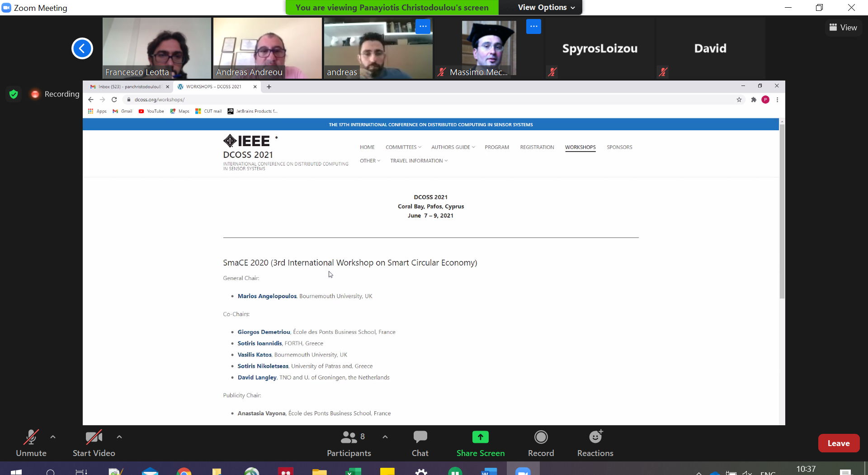Open the Participants list
Image resolution: width=868 pixels, height=475 pixels.
(349, 443)
